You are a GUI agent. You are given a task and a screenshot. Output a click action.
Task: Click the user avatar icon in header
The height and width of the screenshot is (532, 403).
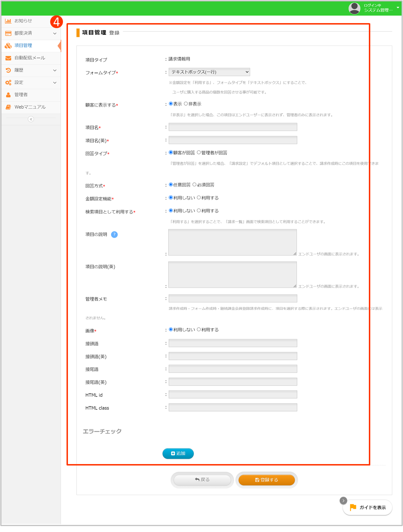pos(354,8)
